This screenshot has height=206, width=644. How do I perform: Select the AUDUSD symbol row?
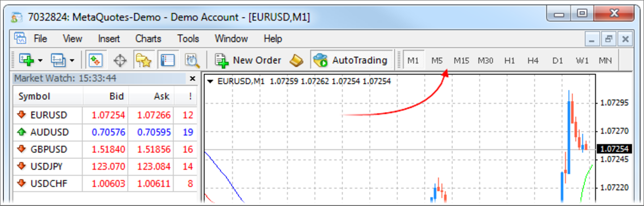[105, 132]
